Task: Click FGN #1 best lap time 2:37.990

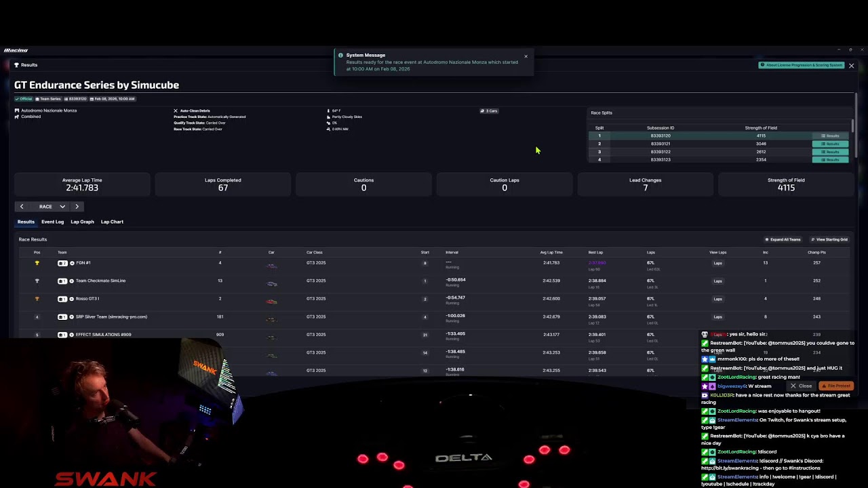Action: (x=597, y=263)
